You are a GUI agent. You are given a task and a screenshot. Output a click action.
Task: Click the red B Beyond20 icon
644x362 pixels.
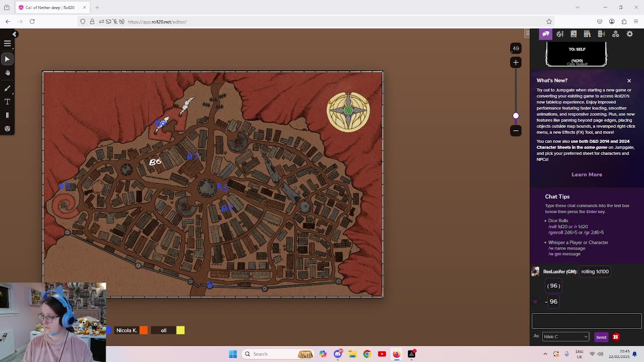[x=615, y=337]
